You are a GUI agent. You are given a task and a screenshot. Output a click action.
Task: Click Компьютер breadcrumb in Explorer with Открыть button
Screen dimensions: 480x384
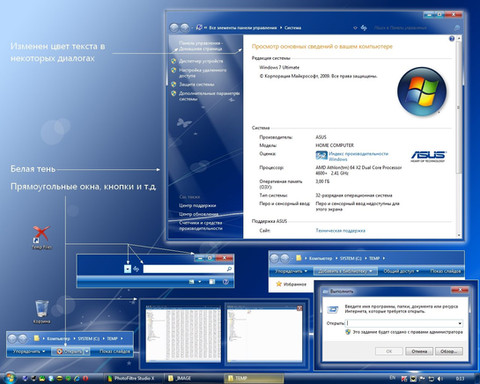pyautogui.click(x=58, y=339)
